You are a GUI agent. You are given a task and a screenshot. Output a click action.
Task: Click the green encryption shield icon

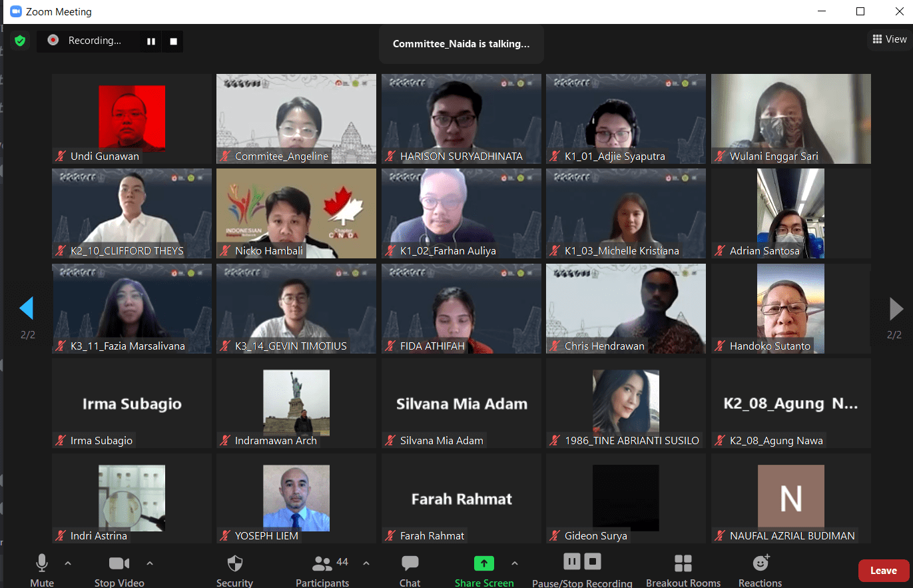pos(20,41)
